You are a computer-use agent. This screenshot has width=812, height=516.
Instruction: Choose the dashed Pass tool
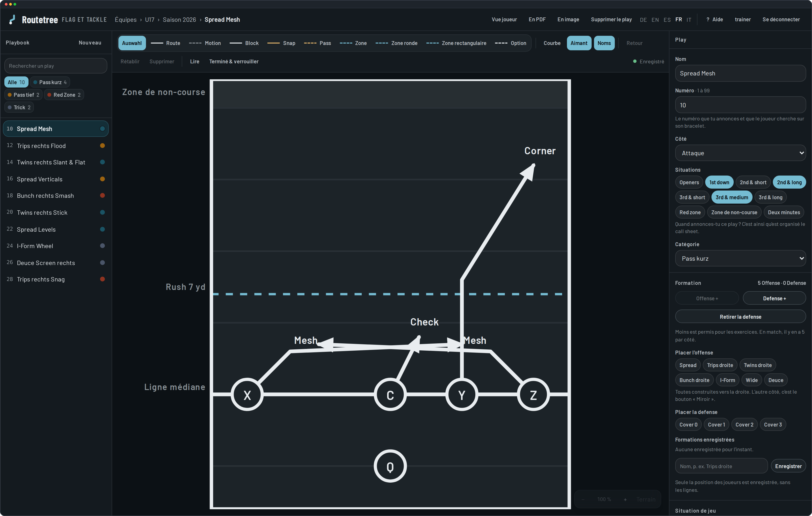[317, 43]
